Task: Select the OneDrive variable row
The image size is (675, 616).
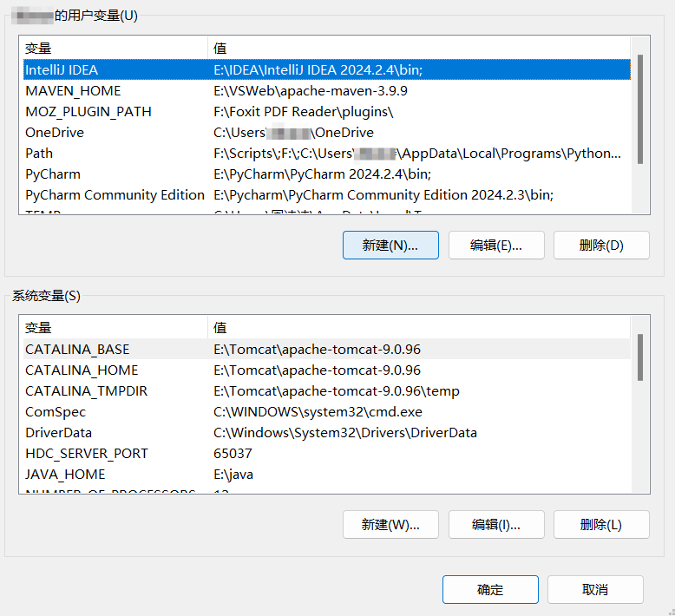Action: tap(327, 133)
